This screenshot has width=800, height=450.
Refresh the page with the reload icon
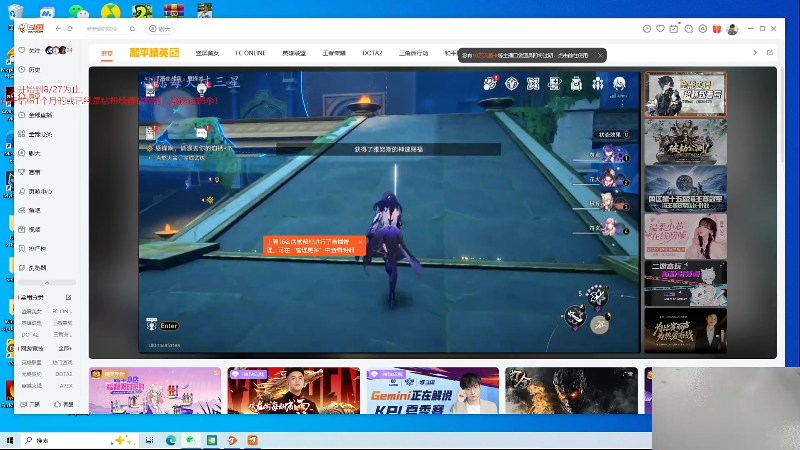(70, 29)
